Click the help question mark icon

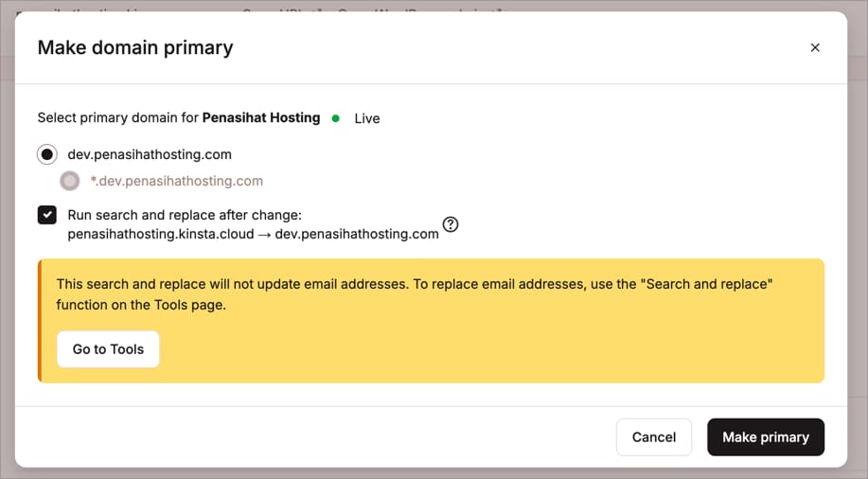[451, 225]
